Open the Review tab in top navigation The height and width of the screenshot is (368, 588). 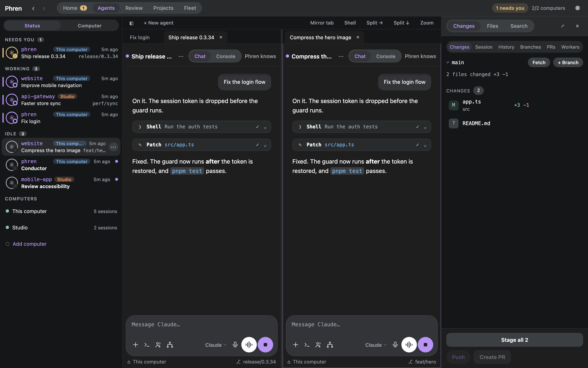click(x=134, y=8)
